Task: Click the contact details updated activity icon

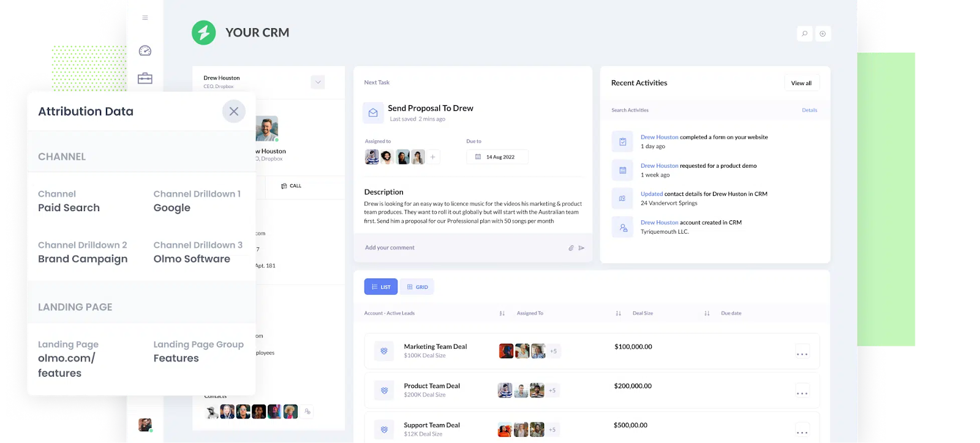Action: (x=622, y=198)
